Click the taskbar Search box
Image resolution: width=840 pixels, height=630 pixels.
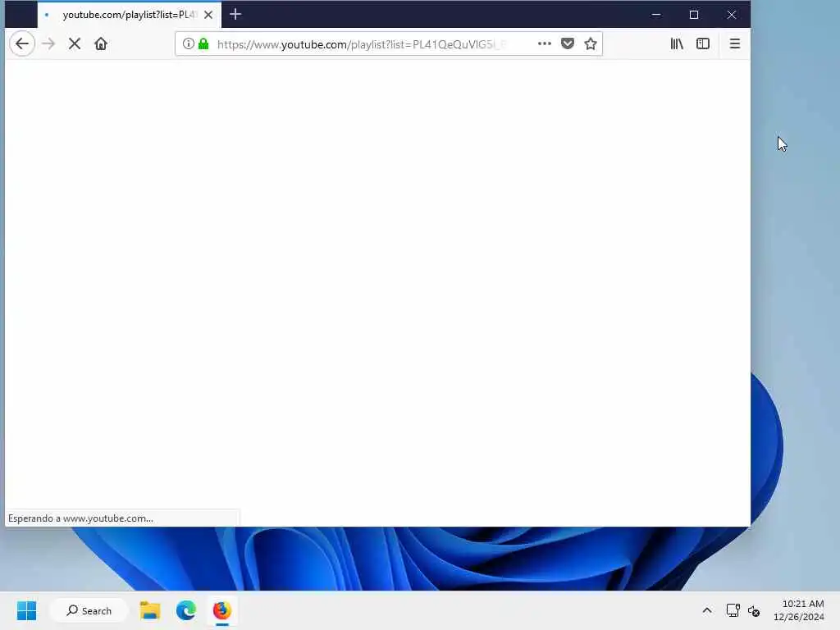coord(89,610)
